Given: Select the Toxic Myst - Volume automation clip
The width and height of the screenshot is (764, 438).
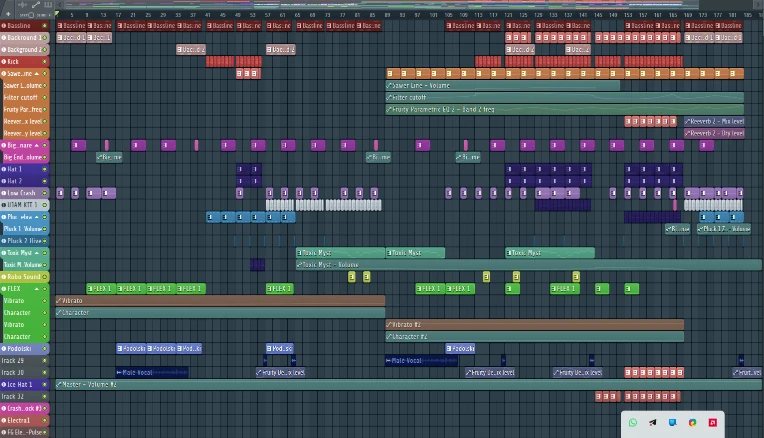Looking at the screenshot, I should [x=529, y=265].
